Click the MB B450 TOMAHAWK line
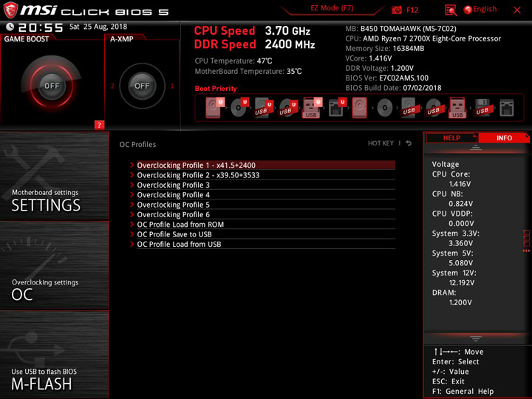The height and width of the screenshot is (399, 532). tap(400, 29)
